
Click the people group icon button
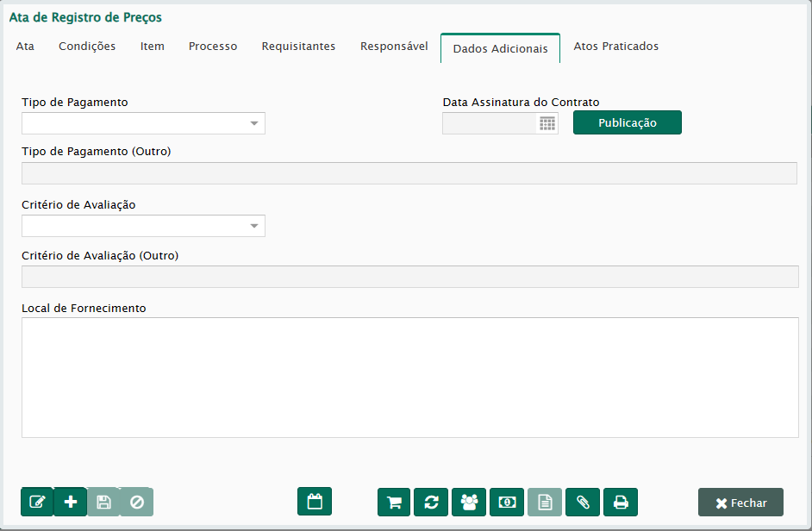[469, 502]
